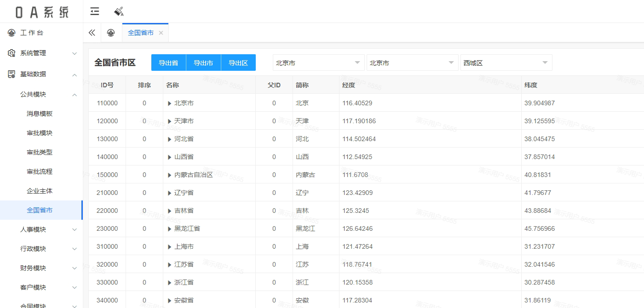The height and width of the screenshot is (308, 644).
Task: Expand the 江苏省 tree row
Action: 170,265
